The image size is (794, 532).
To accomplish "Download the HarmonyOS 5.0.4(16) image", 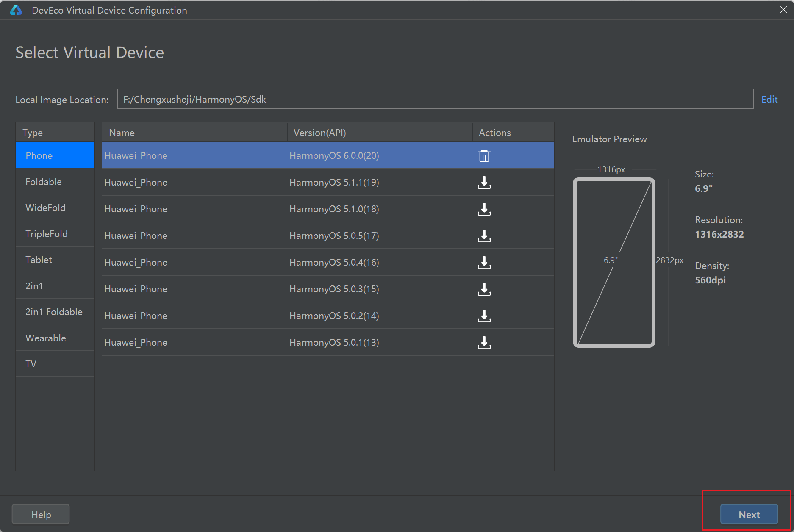I will tap(484, 263).
